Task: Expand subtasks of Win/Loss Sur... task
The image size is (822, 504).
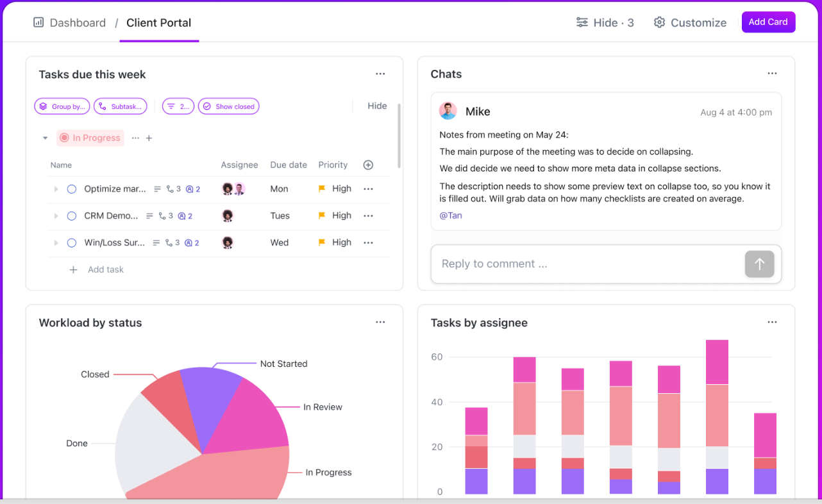Action: (x=56, y=243)
